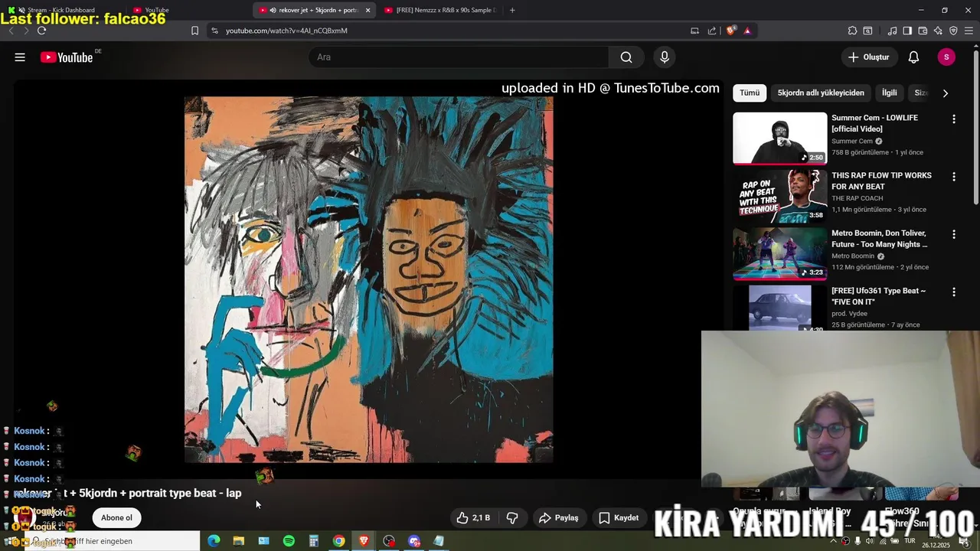Open Metro Boomin Too Many Nights thumbnail

tap(779, 253)
